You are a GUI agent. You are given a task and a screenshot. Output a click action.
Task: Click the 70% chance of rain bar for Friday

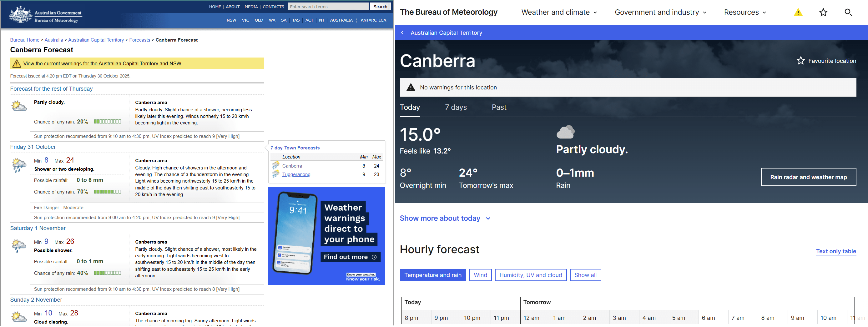pos(108,192)
